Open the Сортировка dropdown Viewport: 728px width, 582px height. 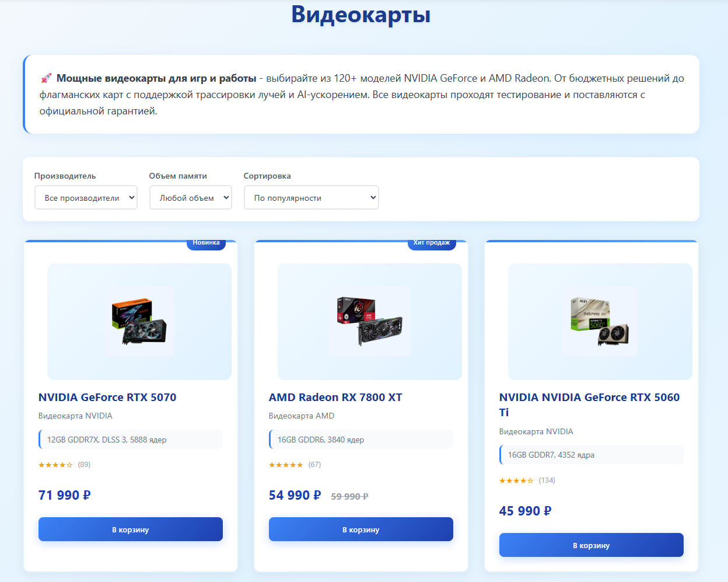coord(311,198)
